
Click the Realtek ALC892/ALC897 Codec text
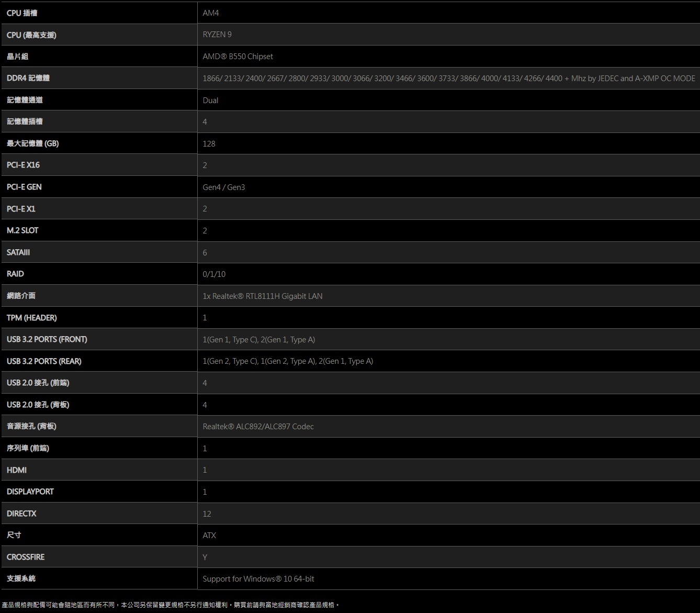tap(258, 427)
